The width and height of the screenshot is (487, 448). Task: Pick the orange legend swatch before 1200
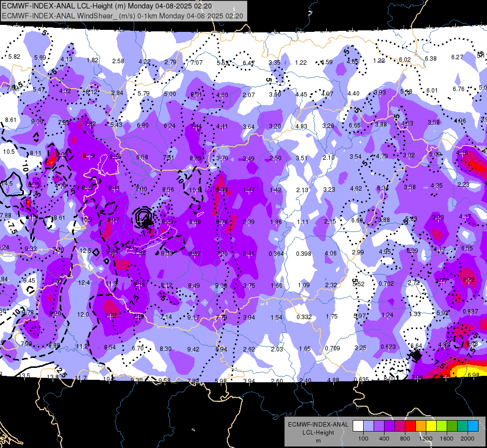pyautogui.click(x=421, y=426)
